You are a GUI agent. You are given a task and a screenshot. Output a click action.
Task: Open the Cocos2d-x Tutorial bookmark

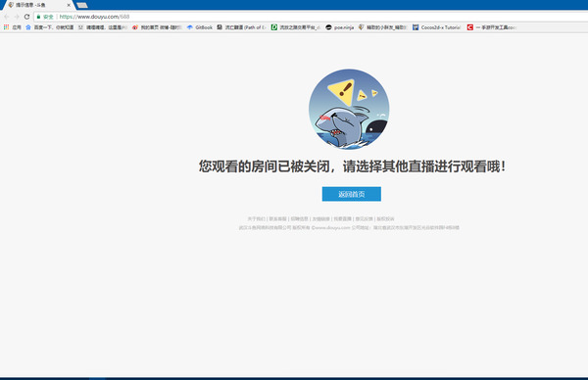[437, 27]
